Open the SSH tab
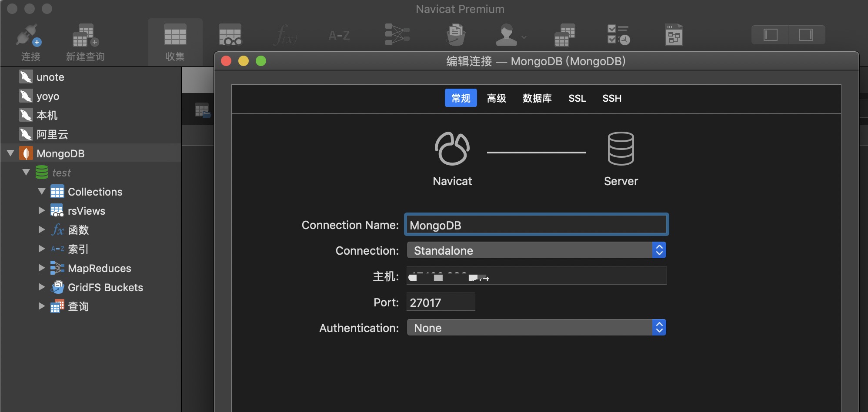 point(612,98)
